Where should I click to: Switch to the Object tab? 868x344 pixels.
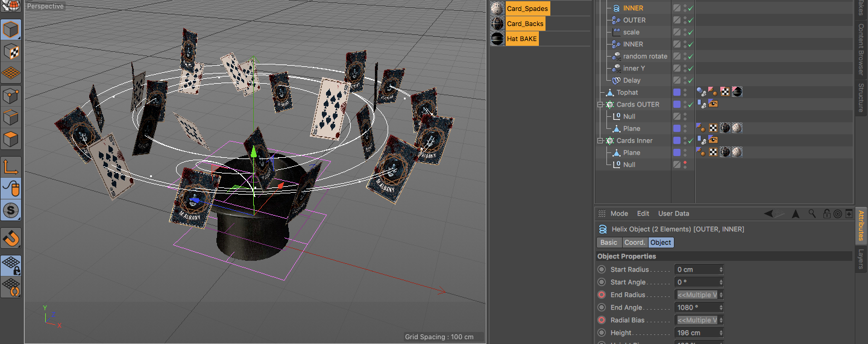coord(661,242)
